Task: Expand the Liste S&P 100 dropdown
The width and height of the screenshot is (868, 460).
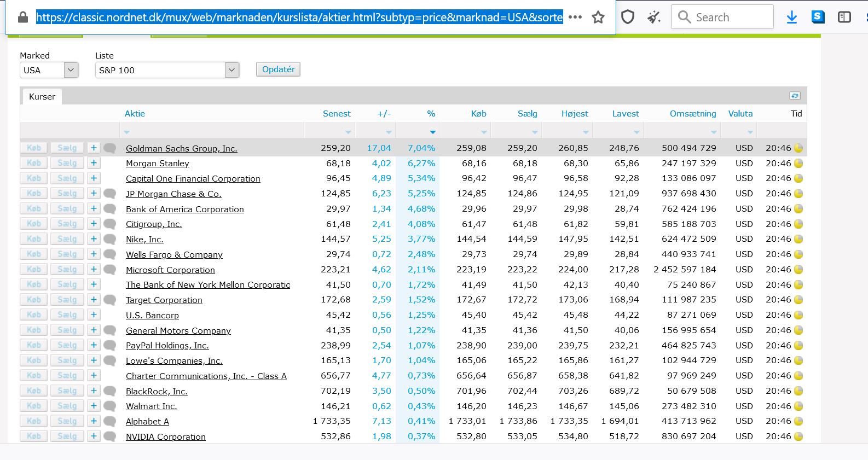Action: coord(167,70)
